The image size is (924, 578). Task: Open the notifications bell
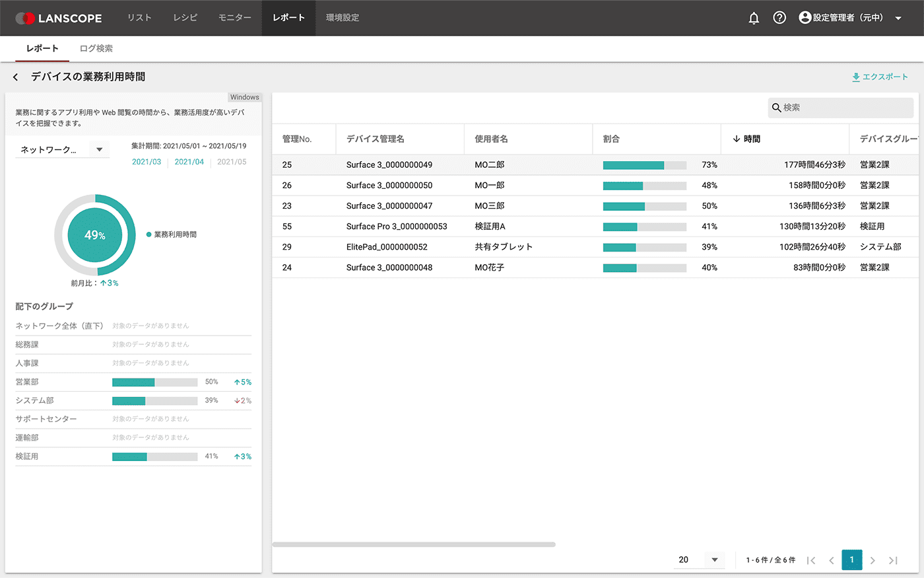[x=754, y=18]
